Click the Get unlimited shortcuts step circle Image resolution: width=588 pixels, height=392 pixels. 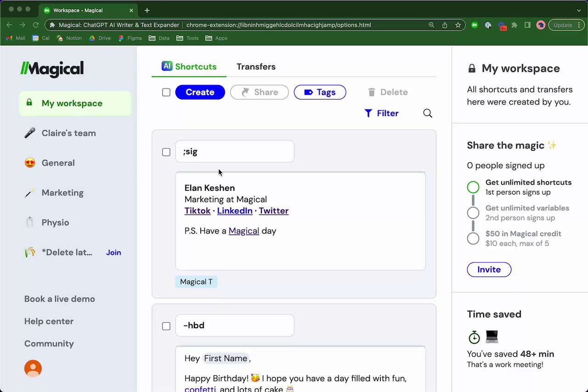tap(473, 187)
